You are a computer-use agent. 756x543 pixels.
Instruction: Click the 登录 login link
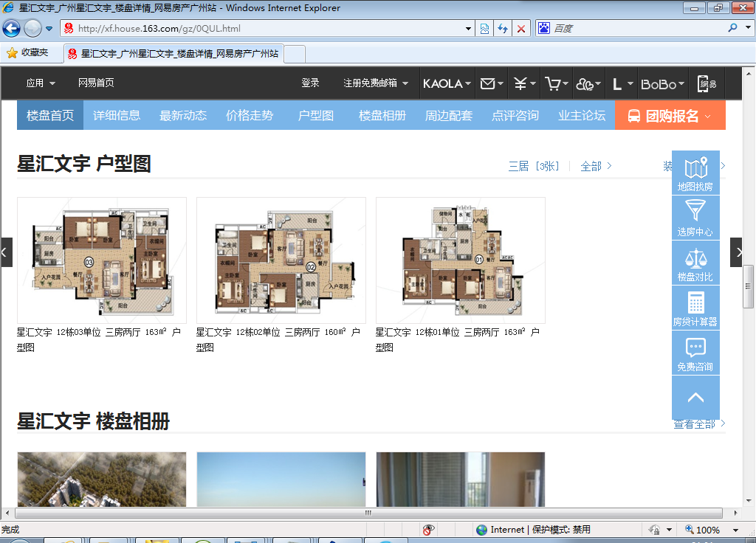pyautogui.click(x=310, y=83)
